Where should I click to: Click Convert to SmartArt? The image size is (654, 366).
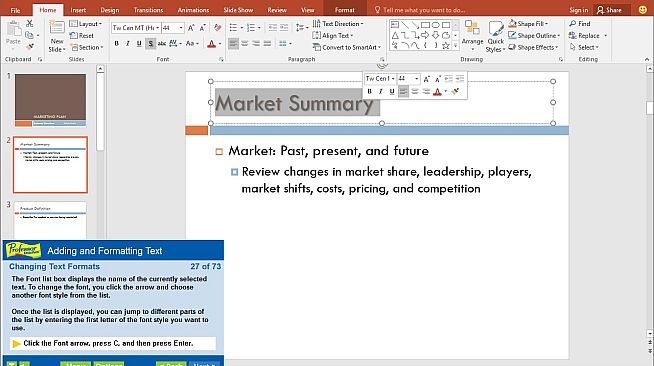347,47
